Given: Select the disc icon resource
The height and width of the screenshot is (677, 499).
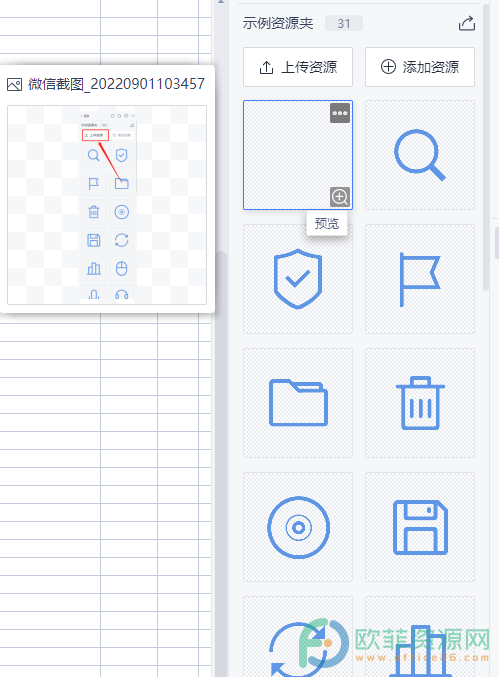Looking at the screenshot, I should pos(298,527).
